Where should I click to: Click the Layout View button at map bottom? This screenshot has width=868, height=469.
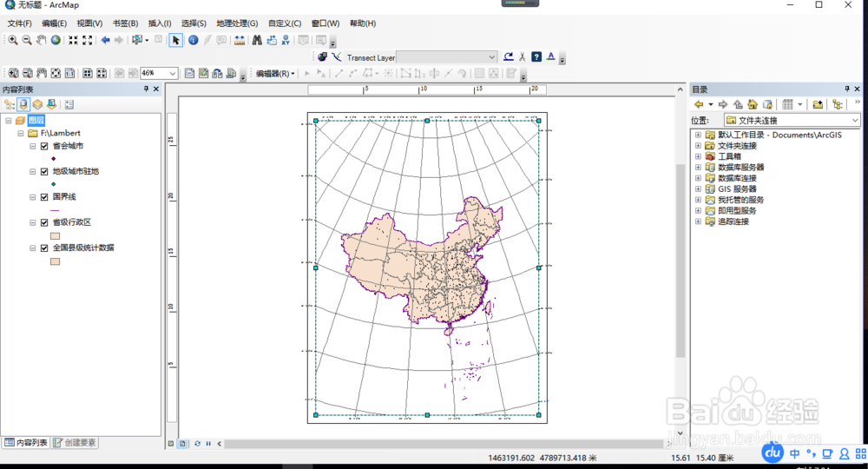tap(182, 444)
